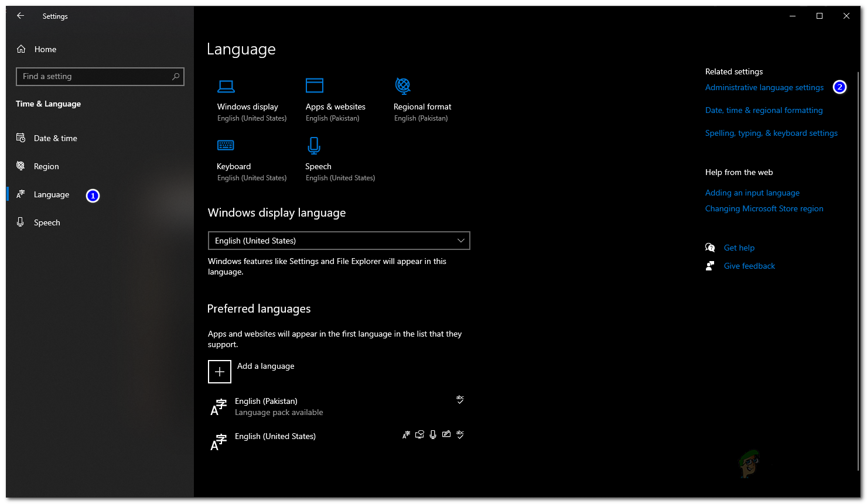This screenshot has height=504, width=867.
Task: Focus the Find a setting search field
Action: 100,77
